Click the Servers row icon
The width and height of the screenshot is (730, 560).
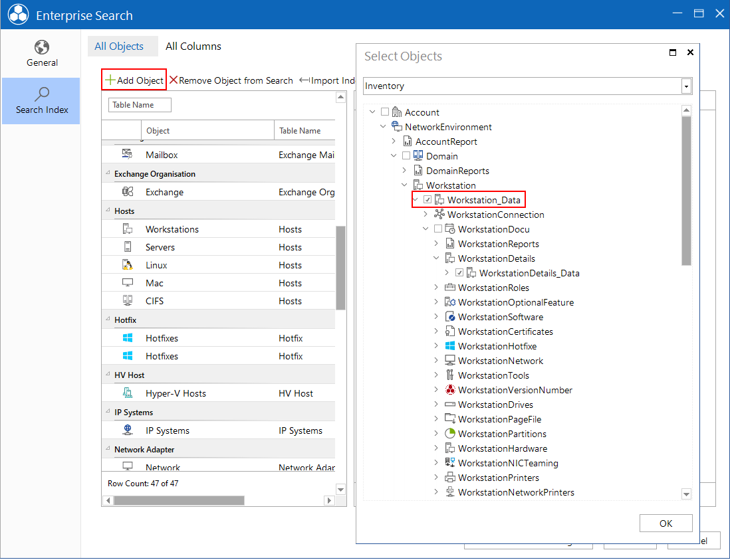(x=128, y=247)
